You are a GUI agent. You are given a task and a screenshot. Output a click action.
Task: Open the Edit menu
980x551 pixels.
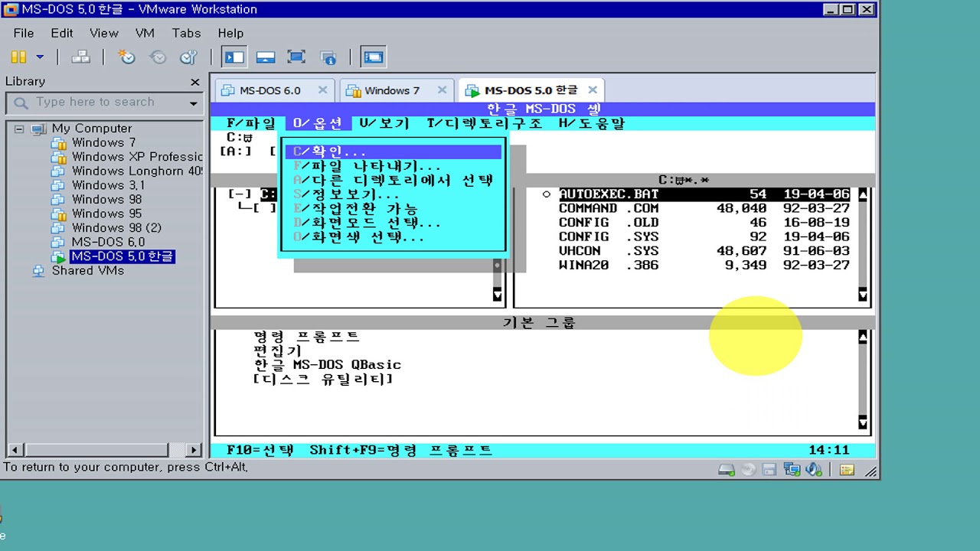62,33
